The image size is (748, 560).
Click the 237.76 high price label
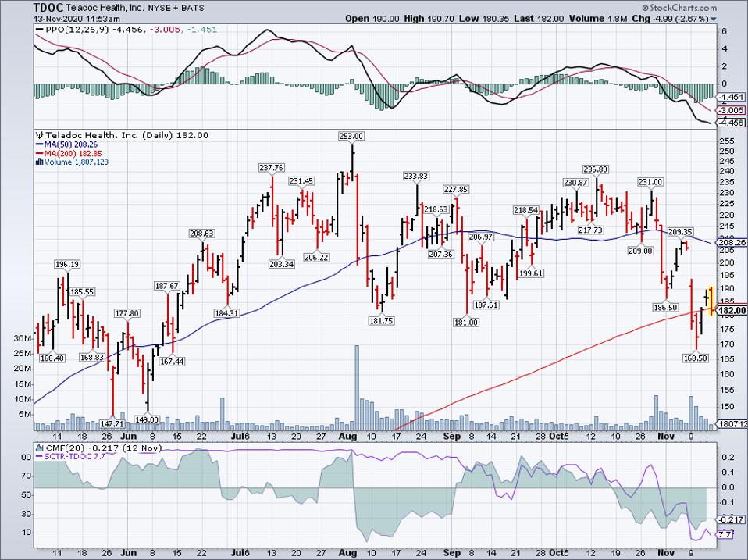pos(272,168)
